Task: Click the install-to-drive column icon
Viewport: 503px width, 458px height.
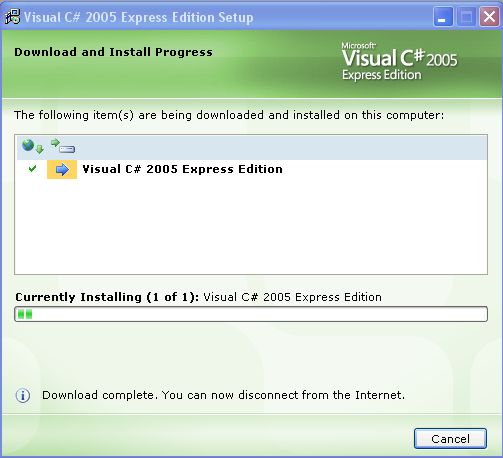Action: tap(63, 146)
